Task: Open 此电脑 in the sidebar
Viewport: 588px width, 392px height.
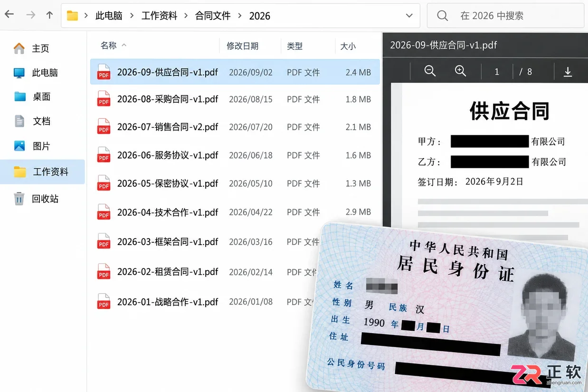Action: pos(45,73)
